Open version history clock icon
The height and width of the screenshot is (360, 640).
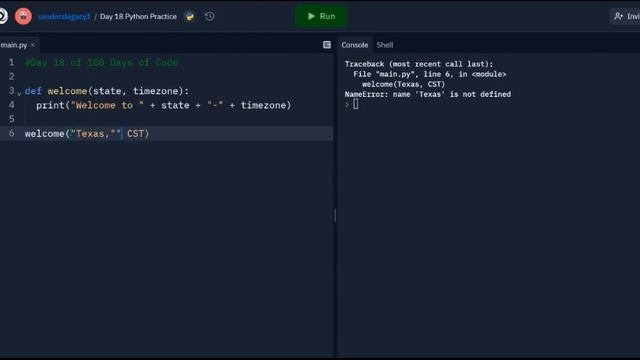point(209,17)
